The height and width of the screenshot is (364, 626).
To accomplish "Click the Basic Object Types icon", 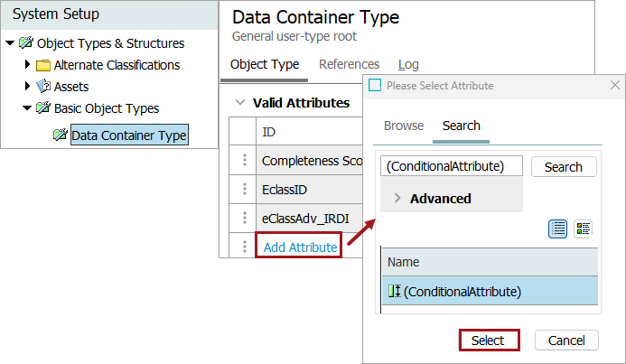I will tap(43, 108).
